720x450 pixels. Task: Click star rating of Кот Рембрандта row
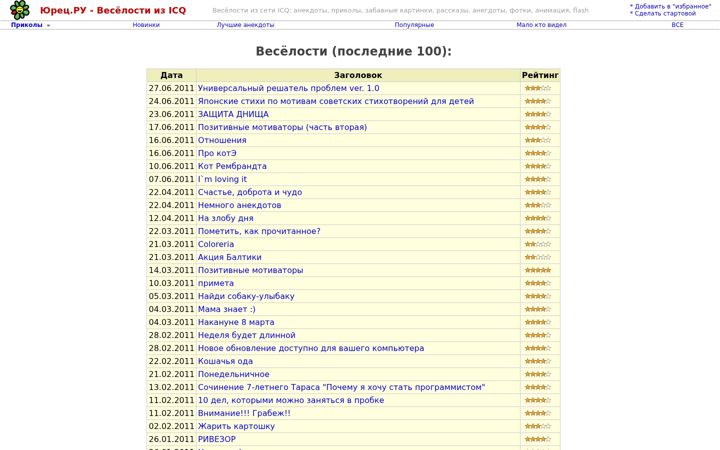point(538,166)
